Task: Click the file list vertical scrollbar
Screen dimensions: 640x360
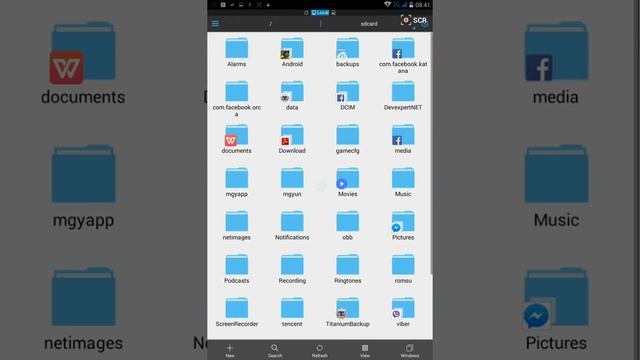Action: pyautogui.click(x=431, y=153)
